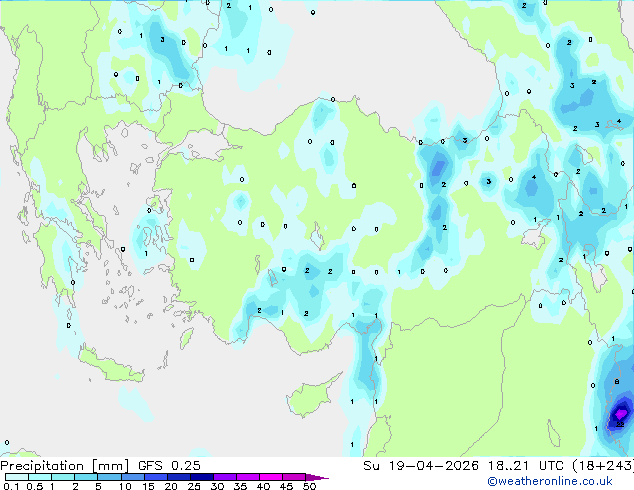Select the 30–35 mm purple legend swatch
634x490 pixels.
224,477
